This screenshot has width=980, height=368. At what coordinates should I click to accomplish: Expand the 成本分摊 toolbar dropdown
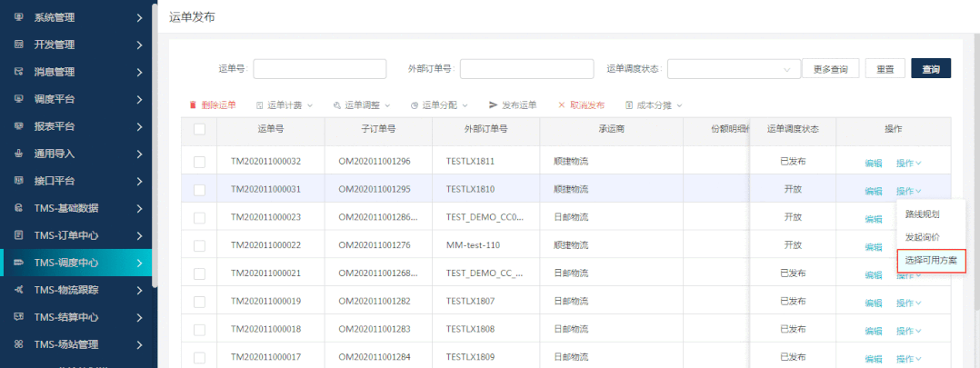653,105
